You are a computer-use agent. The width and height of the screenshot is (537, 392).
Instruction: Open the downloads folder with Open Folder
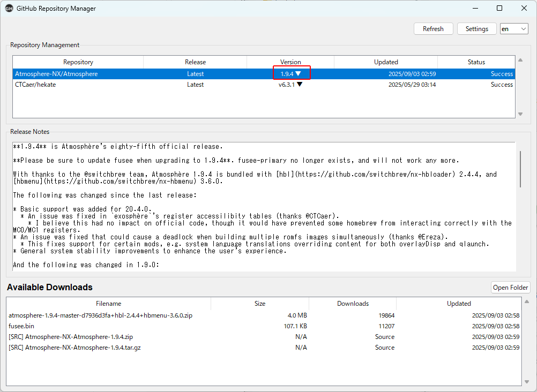(510, 288)
